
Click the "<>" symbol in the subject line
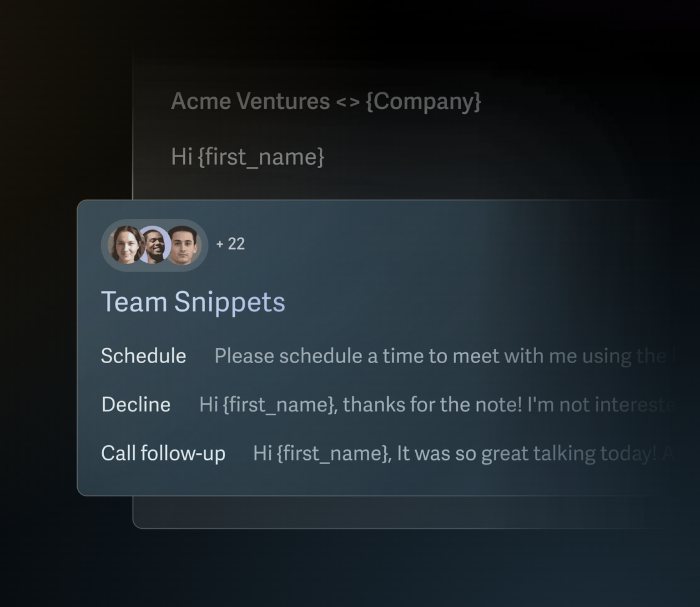[348, 102]
